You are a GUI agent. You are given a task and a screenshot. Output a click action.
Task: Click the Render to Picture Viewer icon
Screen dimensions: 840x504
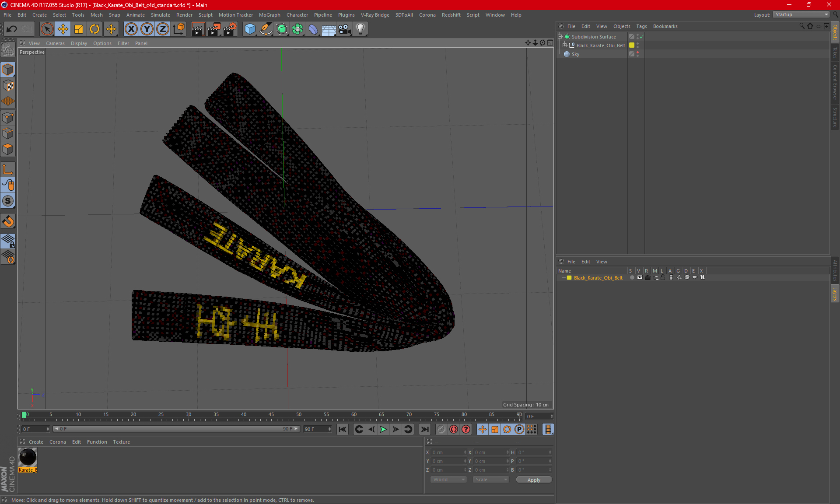click(x=214, y=29)
